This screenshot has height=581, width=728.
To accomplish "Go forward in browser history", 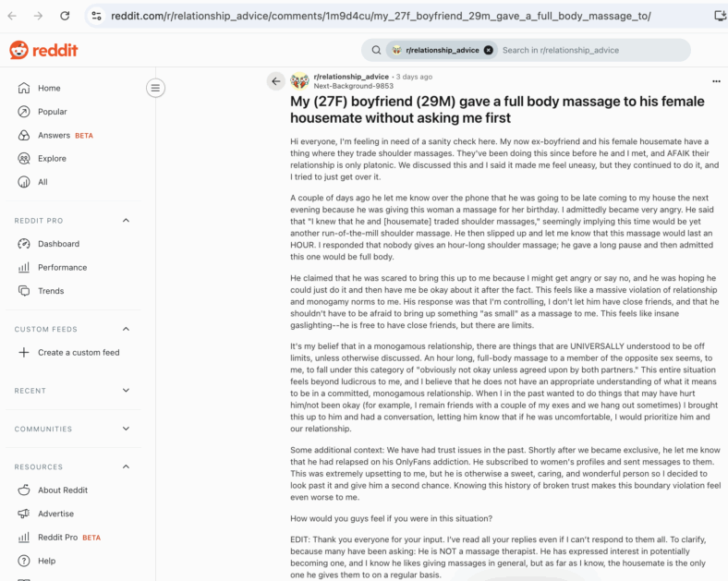I will click(x=38, y=16).
